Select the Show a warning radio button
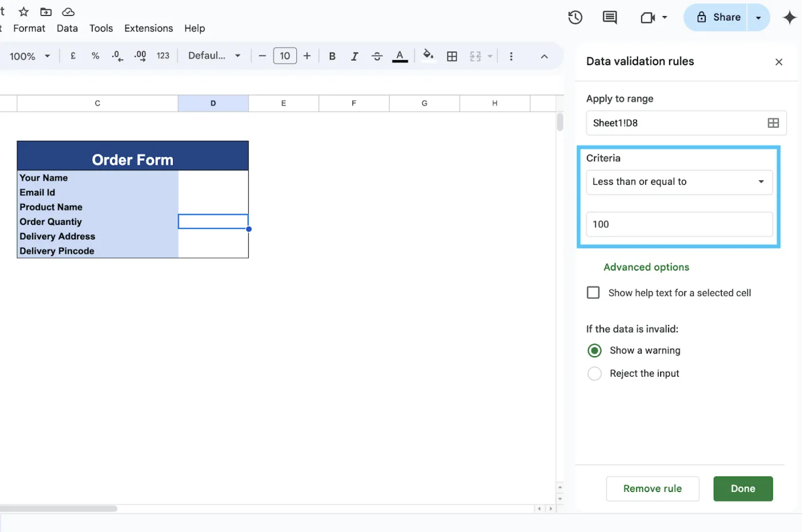Screen dimensions: 802x532 [x=594, y=350]
